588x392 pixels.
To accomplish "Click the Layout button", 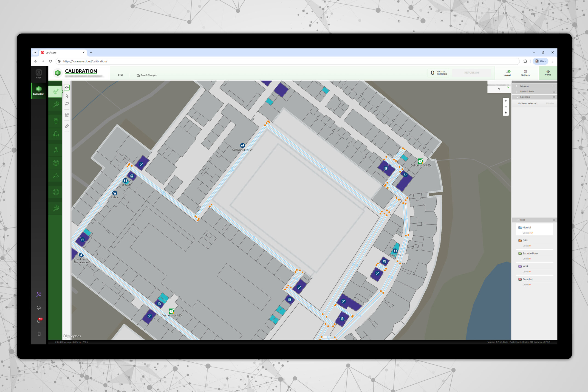I will pos(507,73).
